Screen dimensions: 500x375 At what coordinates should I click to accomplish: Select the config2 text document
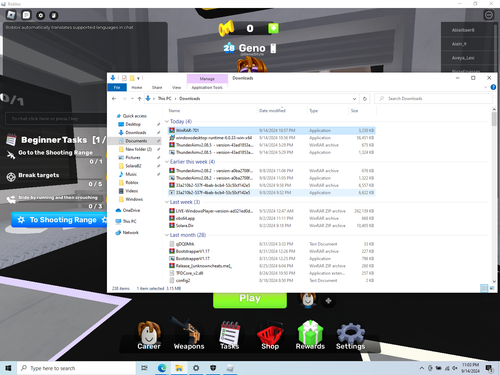pos(271,280)
